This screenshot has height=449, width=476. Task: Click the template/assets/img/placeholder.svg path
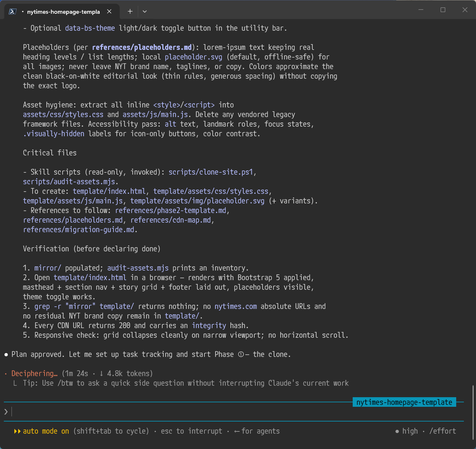tap(197, 201)
